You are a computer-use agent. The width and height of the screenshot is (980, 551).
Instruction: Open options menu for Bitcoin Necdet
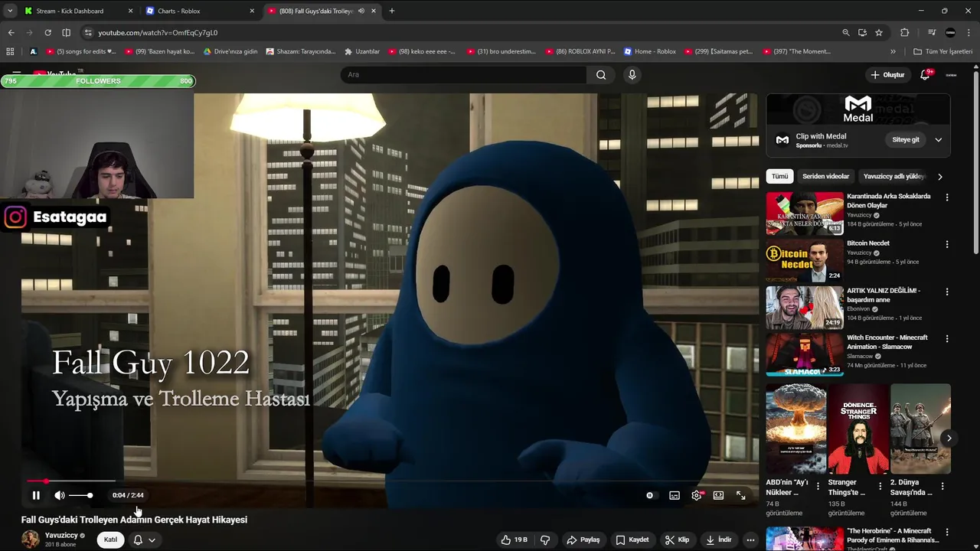[x=947, y=245]
